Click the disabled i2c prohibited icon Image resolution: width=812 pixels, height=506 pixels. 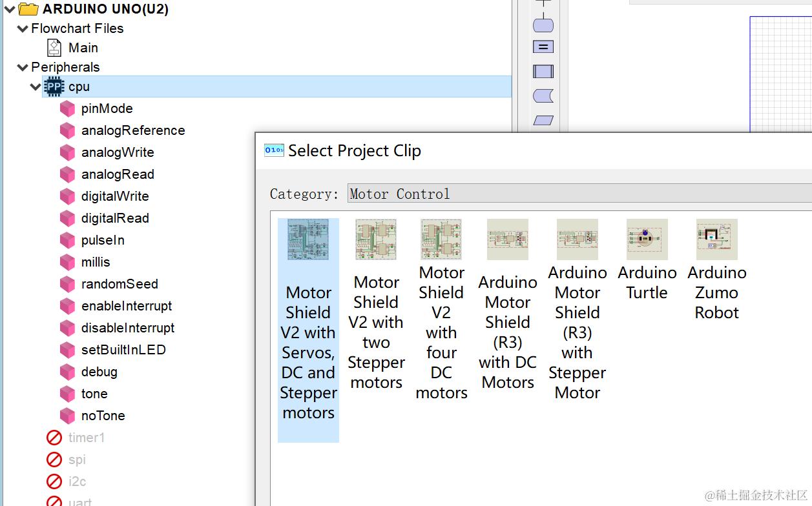tap(54, 482)
